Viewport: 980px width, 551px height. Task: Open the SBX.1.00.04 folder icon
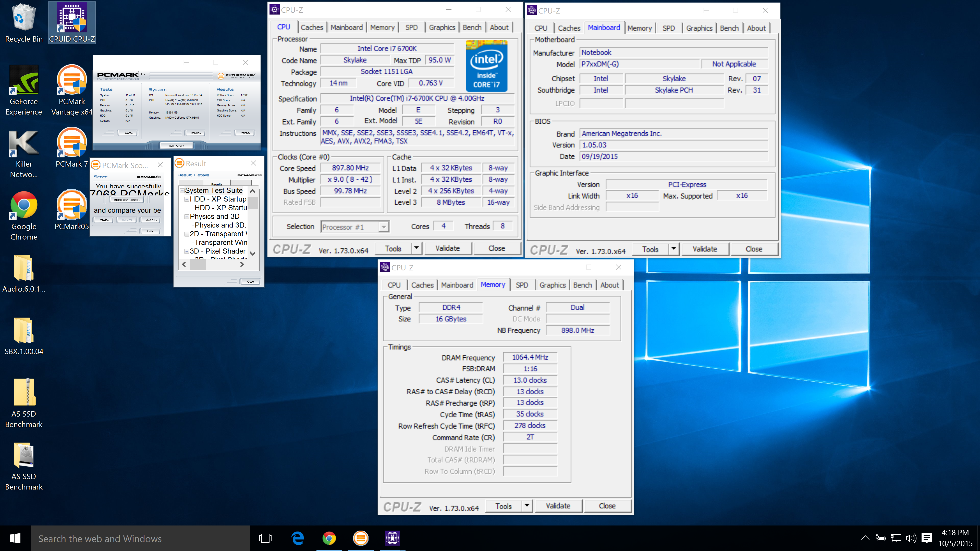(23, 336)
